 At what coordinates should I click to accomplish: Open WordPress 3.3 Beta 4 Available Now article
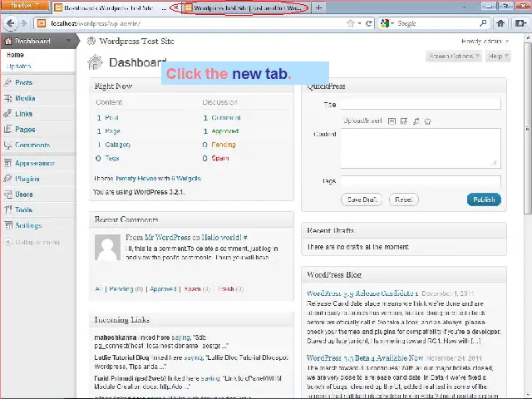pos(365,358)
